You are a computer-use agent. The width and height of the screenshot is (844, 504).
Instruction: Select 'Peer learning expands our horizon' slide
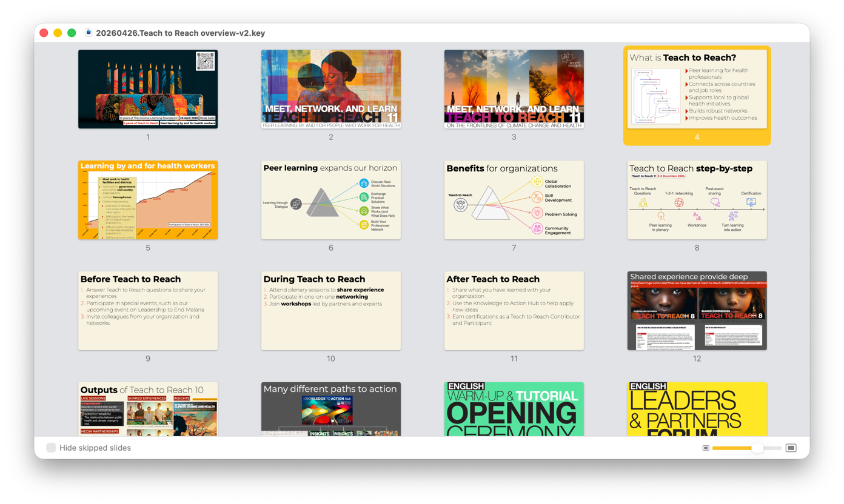coord(331,200)
